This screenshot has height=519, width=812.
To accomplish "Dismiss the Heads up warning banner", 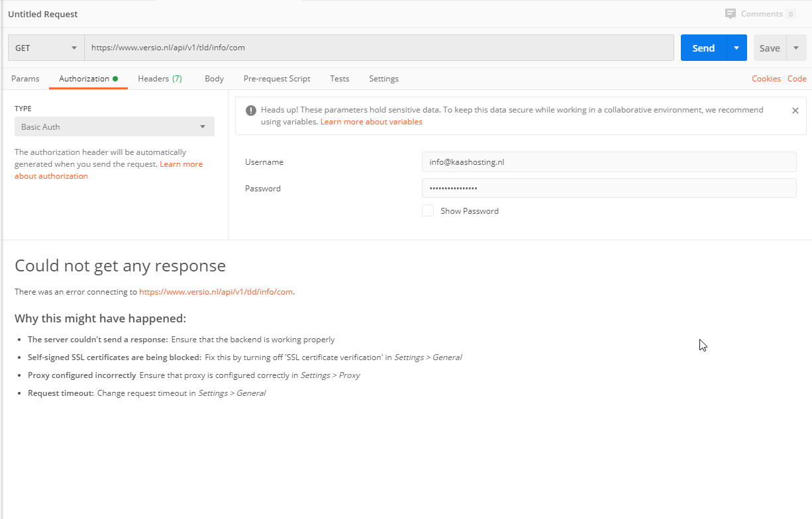I will (795, 111).
